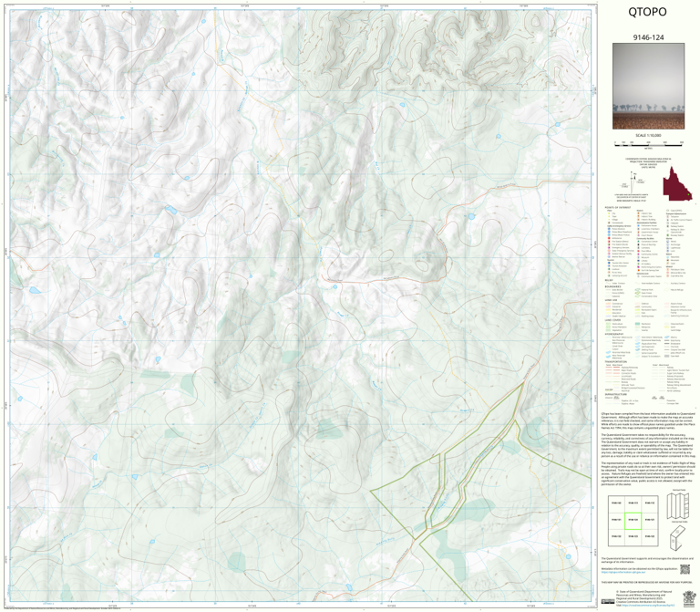This screenshot has width=700, height=612.
Task: Click the 'QTopo has been compiled' disclaimer paragraph
Action: (648, 420)
